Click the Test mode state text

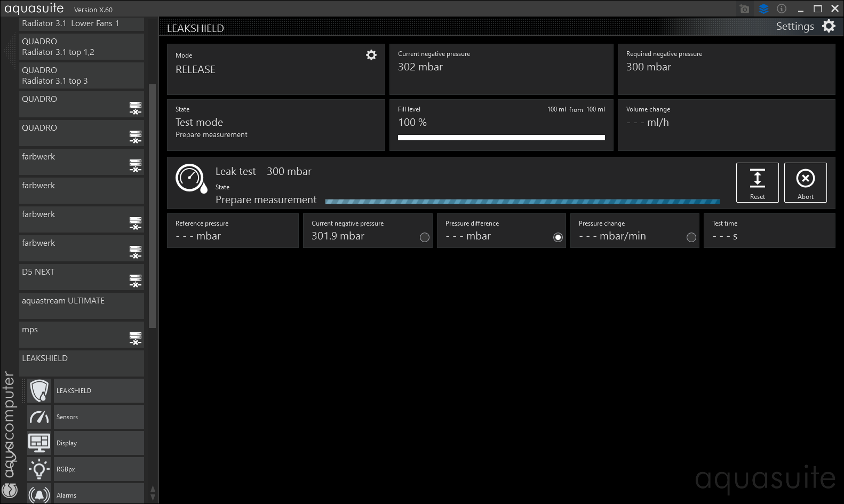pyautogui.click(x=199, y=122)
